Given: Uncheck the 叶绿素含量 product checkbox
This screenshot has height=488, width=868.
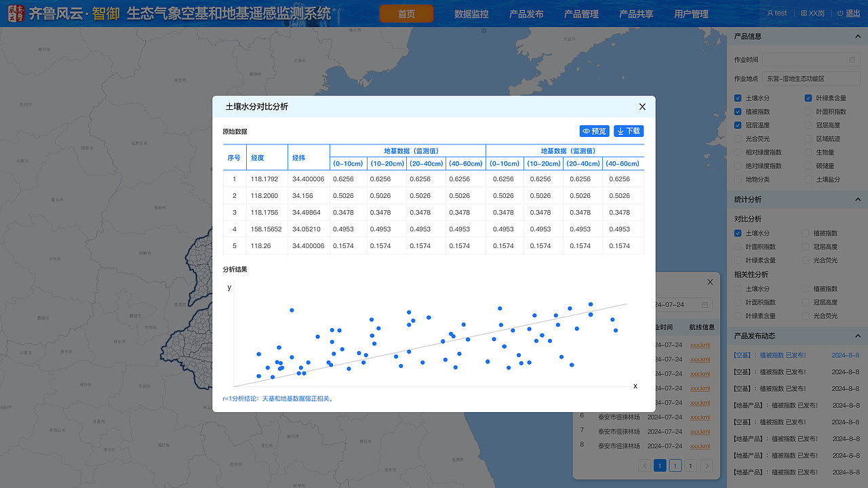Looking at the screenshot, I should [x=808, y=98].
